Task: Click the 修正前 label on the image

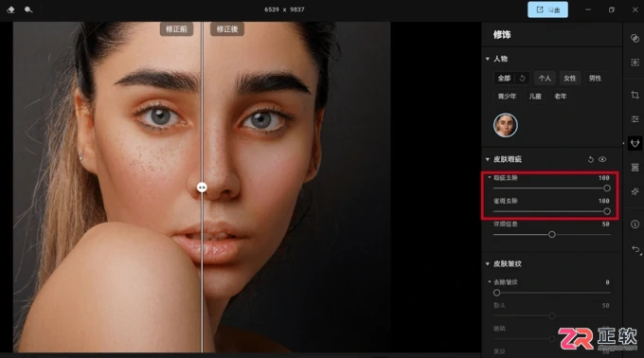Action: [x=176, y=29]
